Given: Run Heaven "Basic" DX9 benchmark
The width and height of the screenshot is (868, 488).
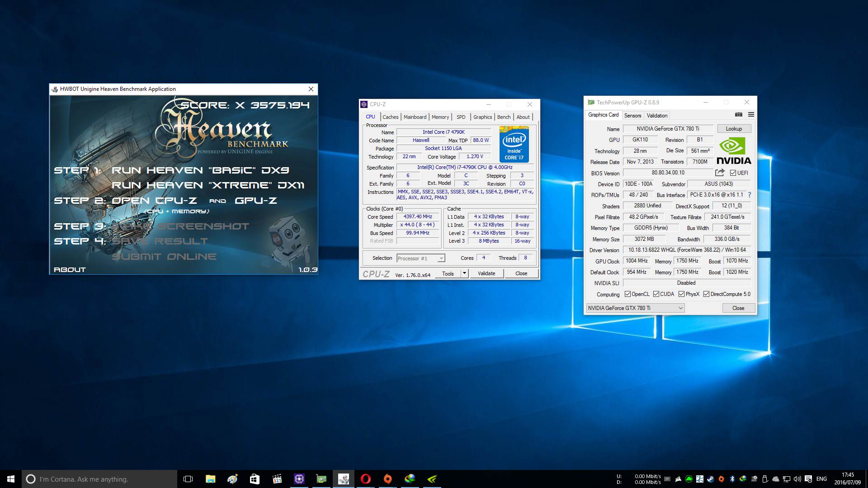Looking at the screenshot, I should [200, 170].
